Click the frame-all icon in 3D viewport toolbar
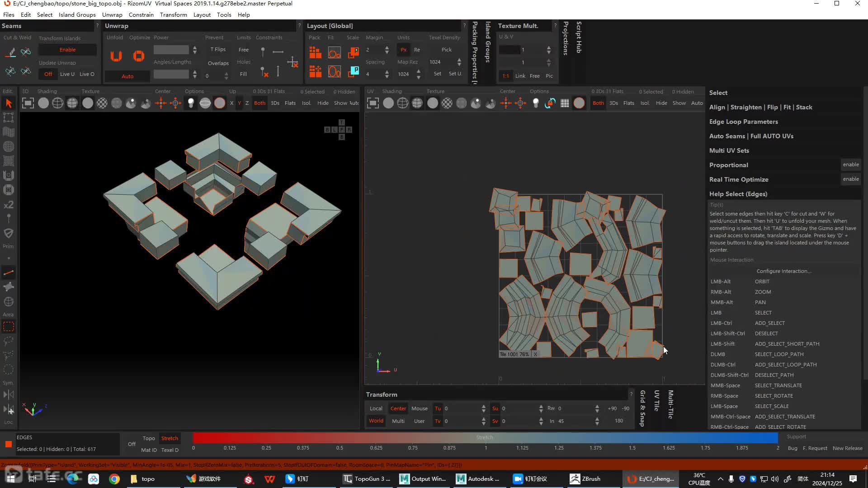Viewport: 868px width, 488px height. coord(28,103)
